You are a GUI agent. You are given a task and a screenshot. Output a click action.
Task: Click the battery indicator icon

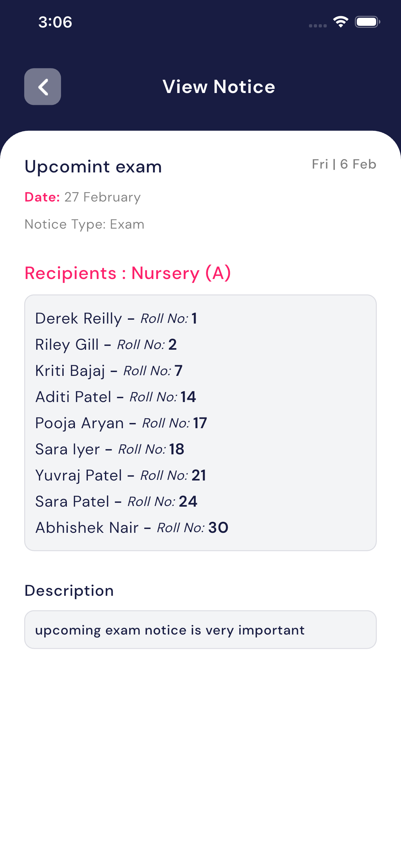[x=367, y=22]
